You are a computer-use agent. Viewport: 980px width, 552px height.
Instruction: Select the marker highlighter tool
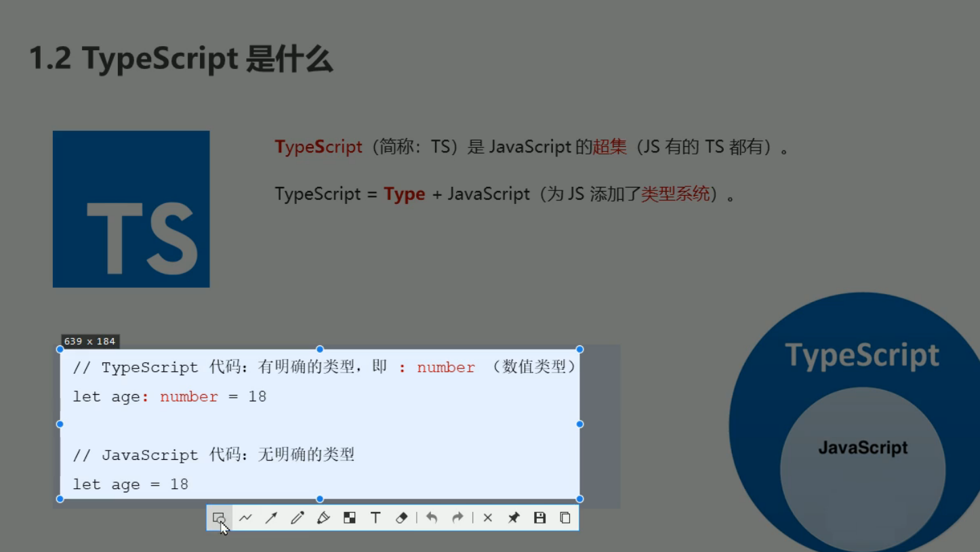click(x=323, y=518)
